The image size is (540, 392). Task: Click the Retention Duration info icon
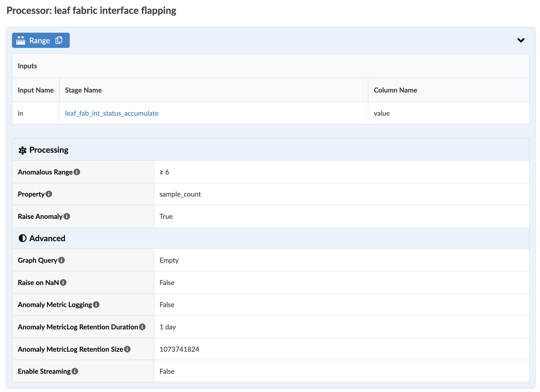coord(142,327)
